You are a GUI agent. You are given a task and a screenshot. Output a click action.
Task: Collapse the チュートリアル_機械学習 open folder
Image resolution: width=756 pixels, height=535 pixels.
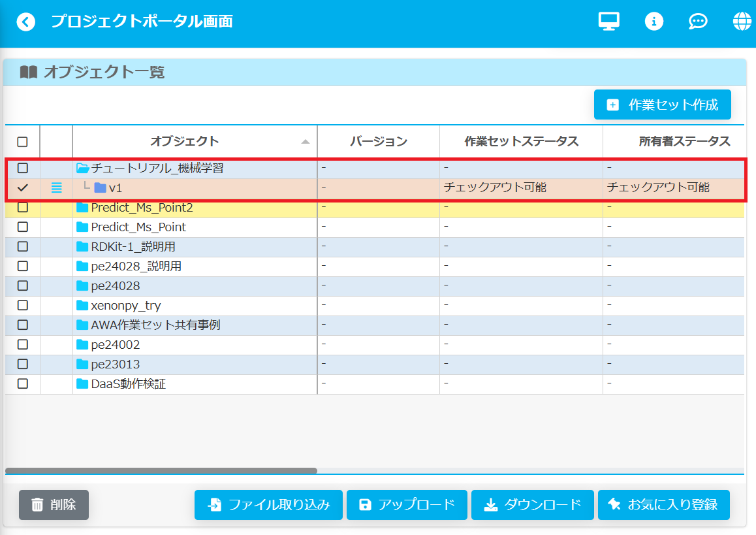pos(82,169)
